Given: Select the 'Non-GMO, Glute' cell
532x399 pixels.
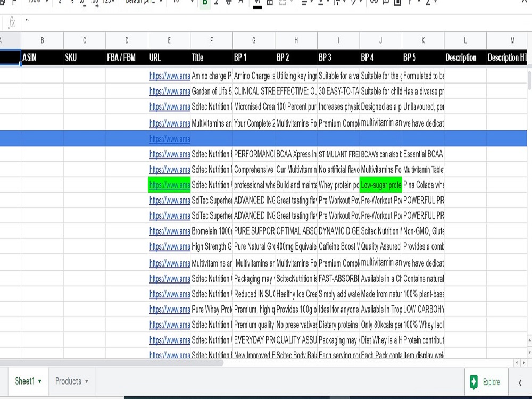Looking at the screenshot, I should (423, 231).
